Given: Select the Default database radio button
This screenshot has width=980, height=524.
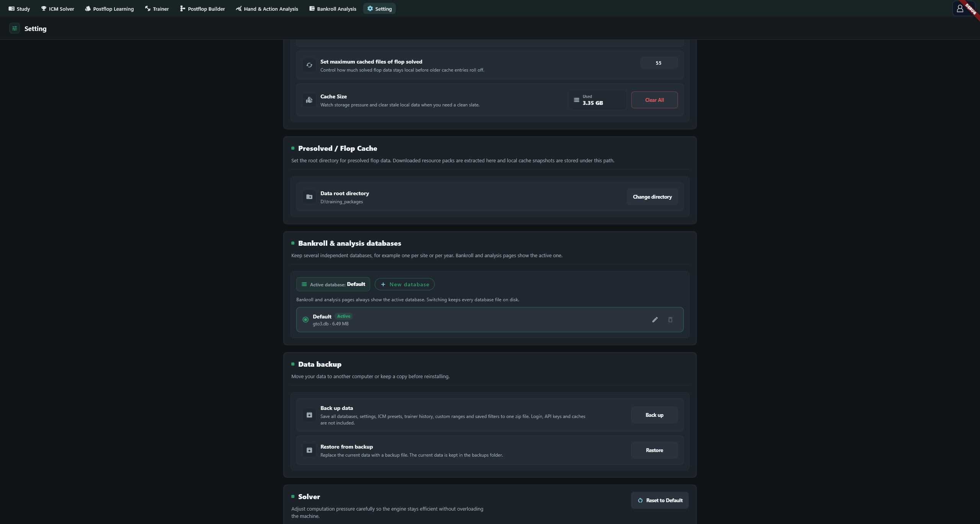Looking at the screenshot, I should (x=305, y=320).
